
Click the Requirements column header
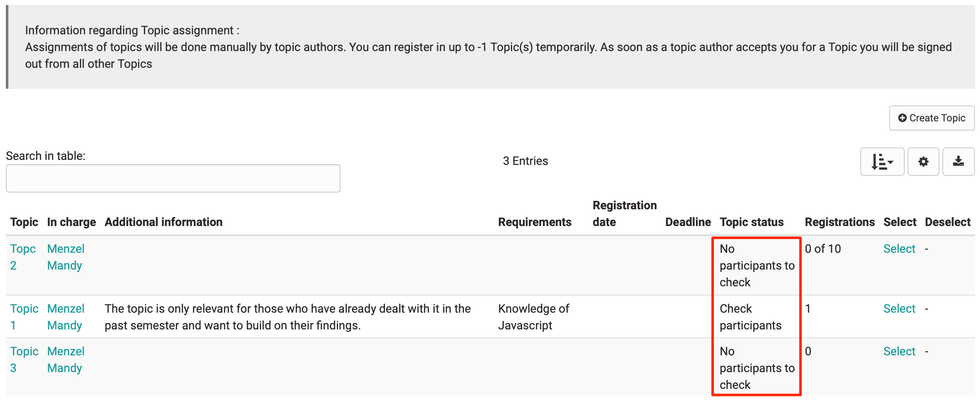point(534,222)
